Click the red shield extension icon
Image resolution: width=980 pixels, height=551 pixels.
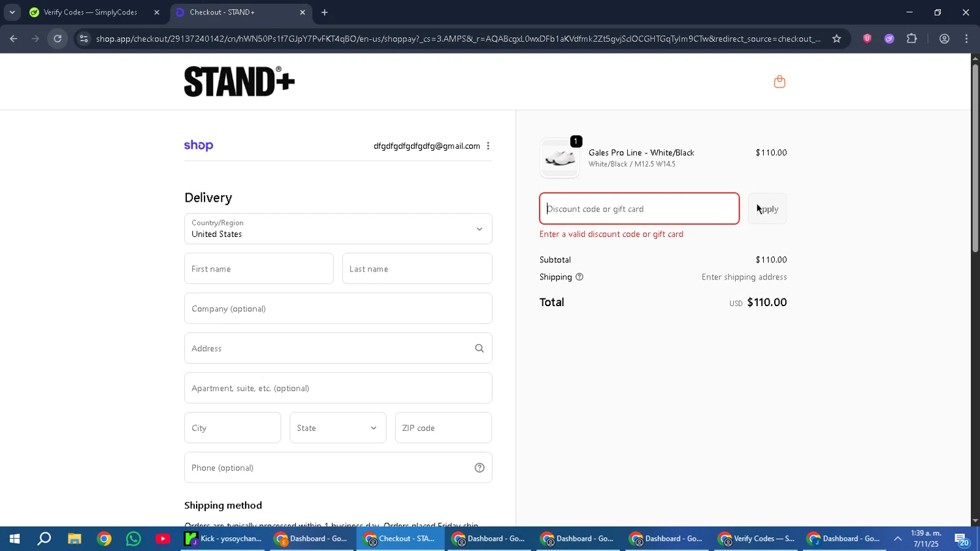867,39
